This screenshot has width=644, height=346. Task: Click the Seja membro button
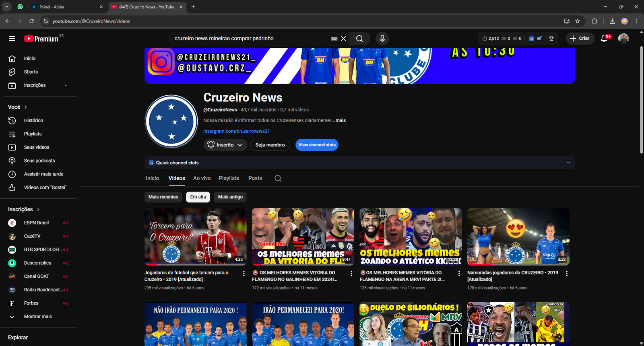click(x=270, y=145)
